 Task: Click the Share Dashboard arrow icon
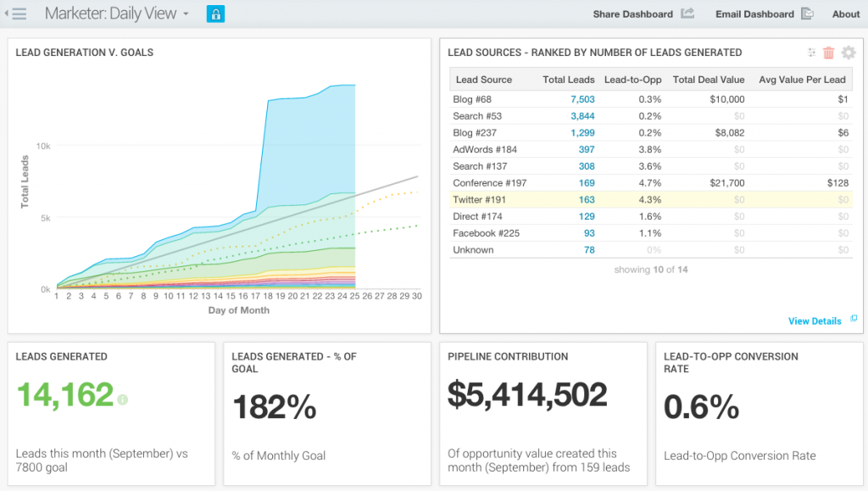[687, 14]
